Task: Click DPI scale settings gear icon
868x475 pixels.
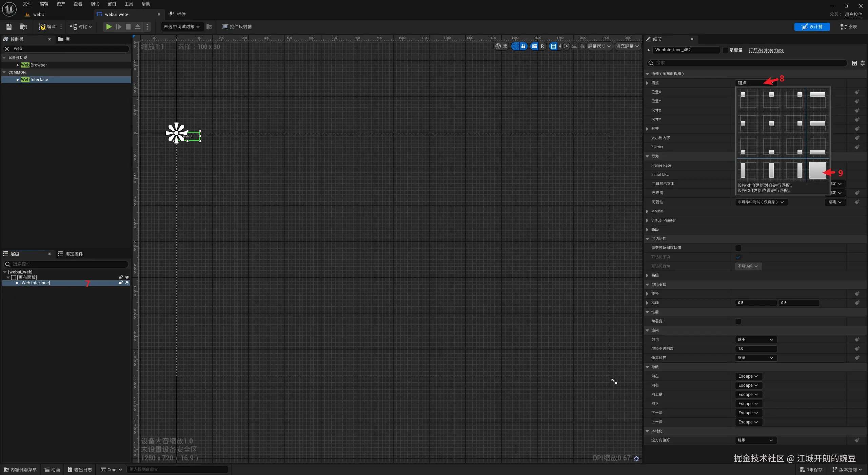Action: [x=636, y=458]
